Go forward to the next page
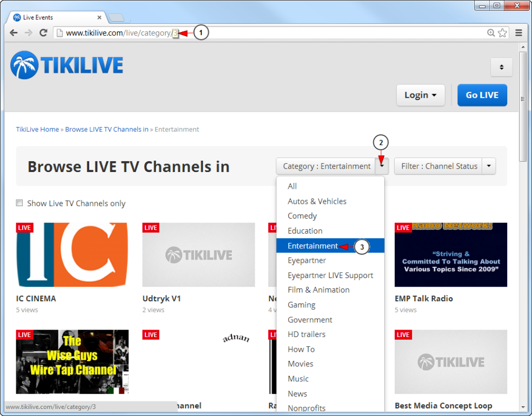This screenshot has height=416, width=532. (29, 33)
